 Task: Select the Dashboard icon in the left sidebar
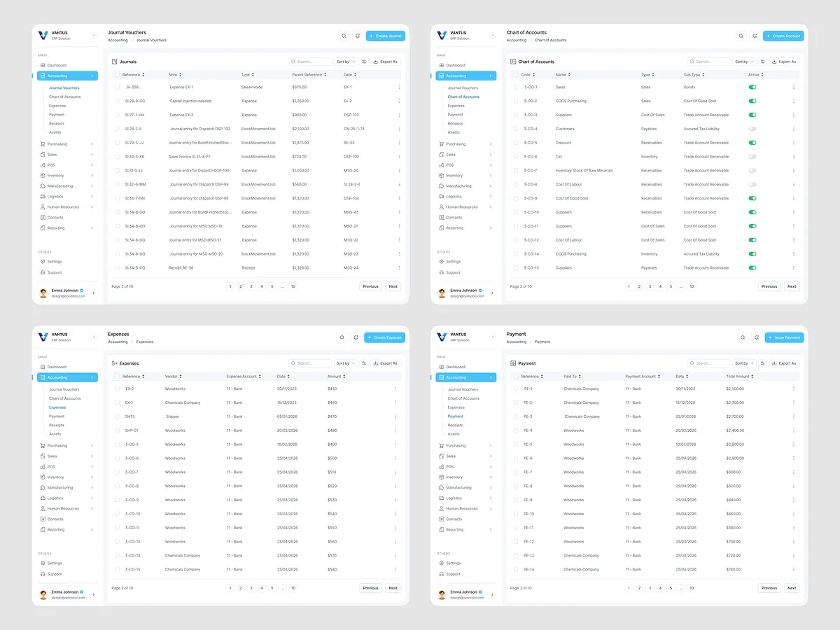coord(44,65)
